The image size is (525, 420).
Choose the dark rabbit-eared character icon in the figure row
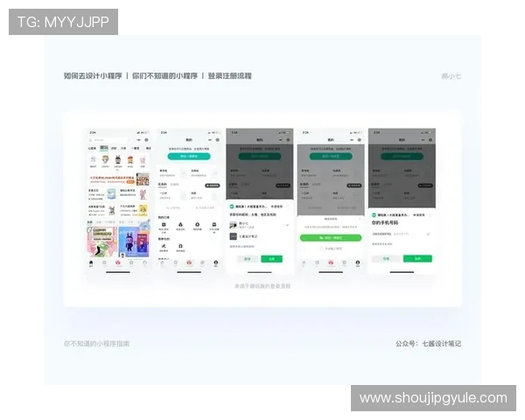pos(118,160)
